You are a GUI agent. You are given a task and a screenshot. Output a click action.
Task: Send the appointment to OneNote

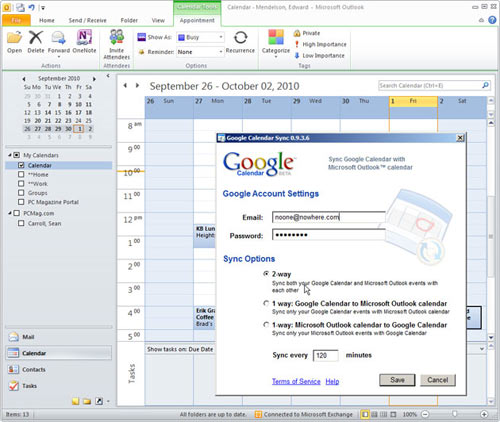tap(84, 42)
